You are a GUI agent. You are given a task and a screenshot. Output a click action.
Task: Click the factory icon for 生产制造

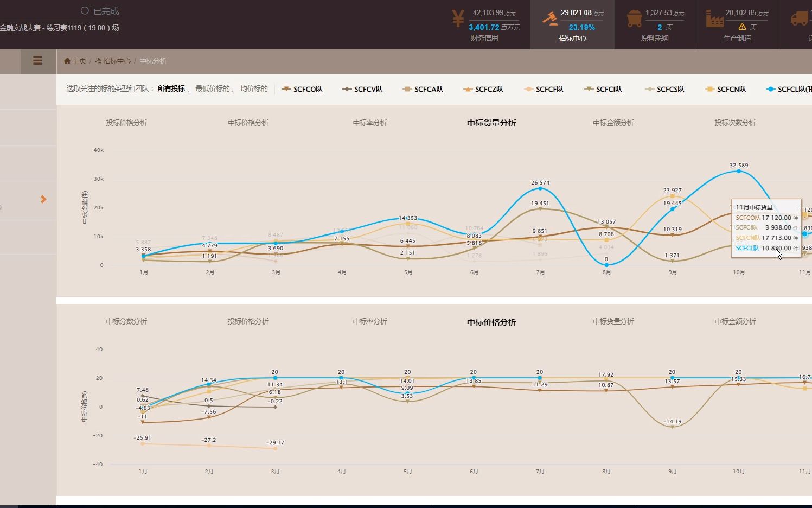pos(714,18)
